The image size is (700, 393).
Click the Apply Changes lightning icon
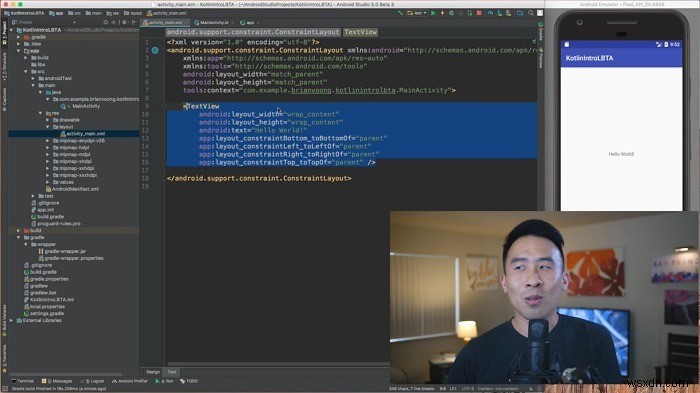click(442, 13)
